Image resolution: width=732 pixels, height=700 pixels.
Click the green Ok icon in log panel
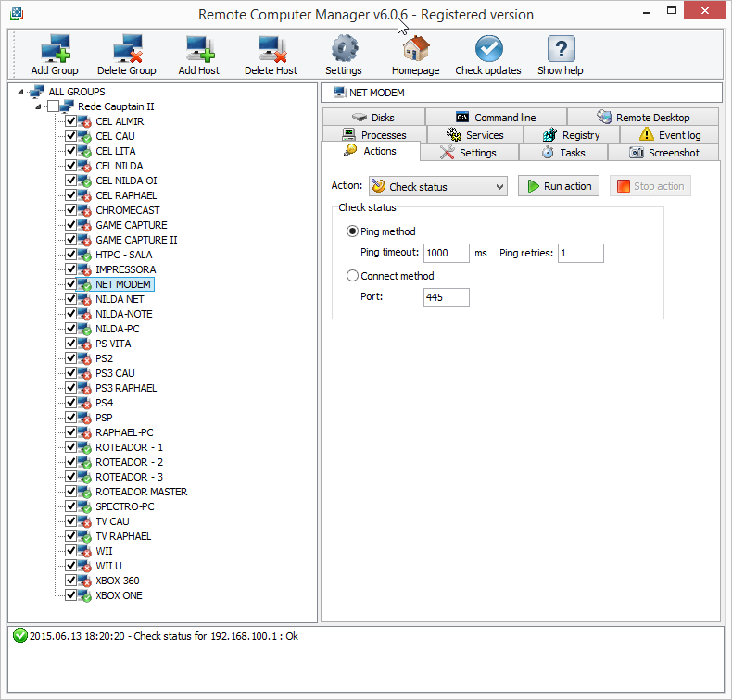click(x=20, y=635)
